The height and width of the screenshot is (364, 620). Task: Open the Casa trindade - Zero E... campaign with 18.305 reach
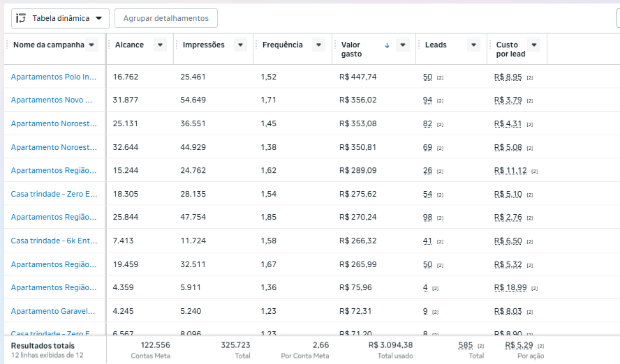[x=54, y=194]
